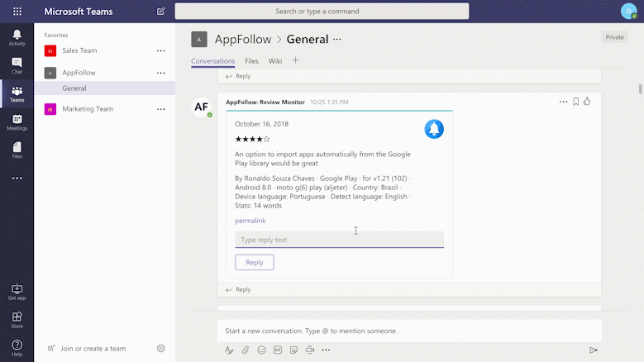Click the Type reply text field

(x=339, y=240)
